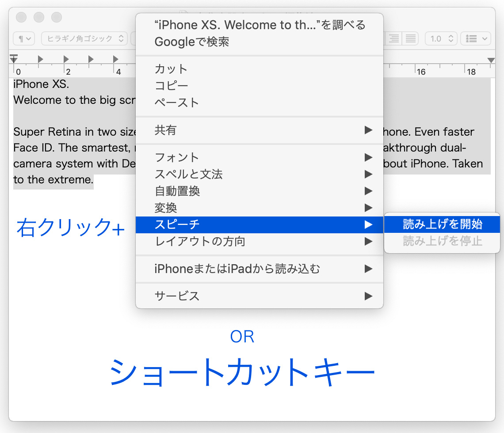Click the 'camera system with' document line
The width and height of the screenshot is (504, 433).
click(x=74, y=164)
